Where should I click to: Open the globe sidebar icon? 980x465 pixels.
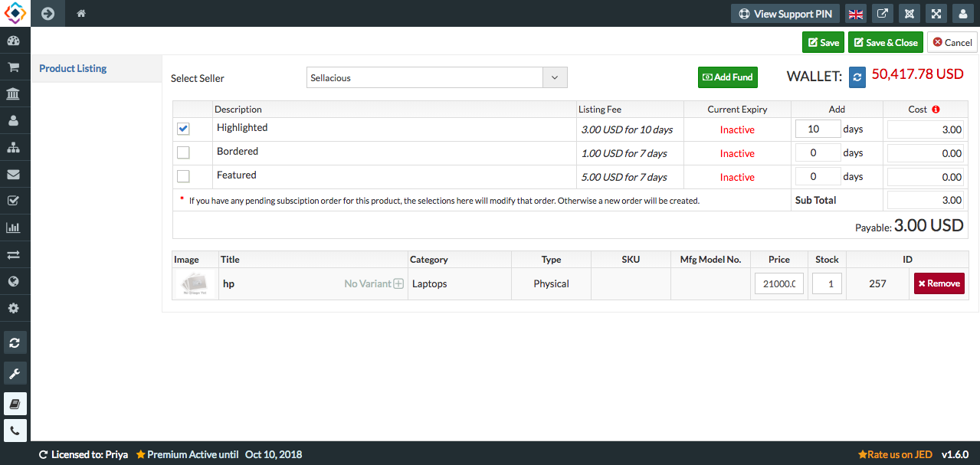[x=14, y=281]
